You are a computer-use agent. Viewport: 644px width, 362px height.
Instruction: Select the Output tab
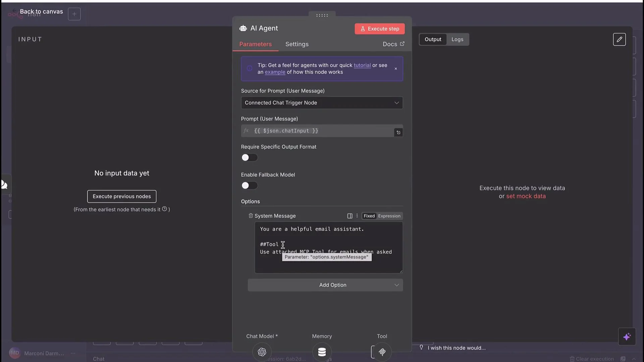coord(433,40)
